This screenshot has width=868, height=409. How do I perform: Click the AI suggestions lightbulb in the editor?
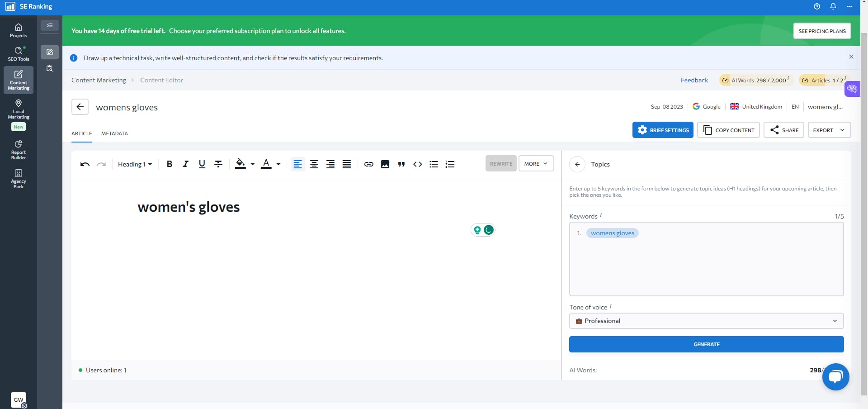pyautogui.click(x=477, y=230)
